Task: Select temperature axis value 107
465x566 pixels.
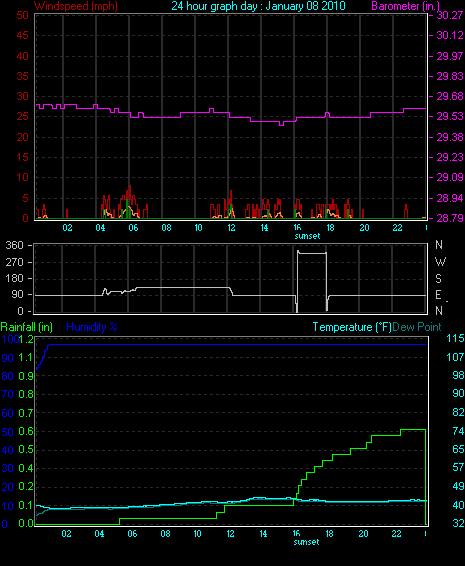Action: click(x=455, y=357)
